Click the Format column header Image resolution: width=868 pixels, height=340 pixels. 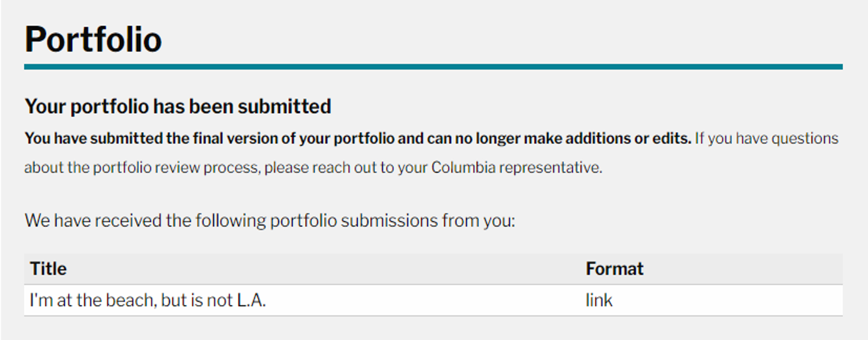[x=614, y=268]
